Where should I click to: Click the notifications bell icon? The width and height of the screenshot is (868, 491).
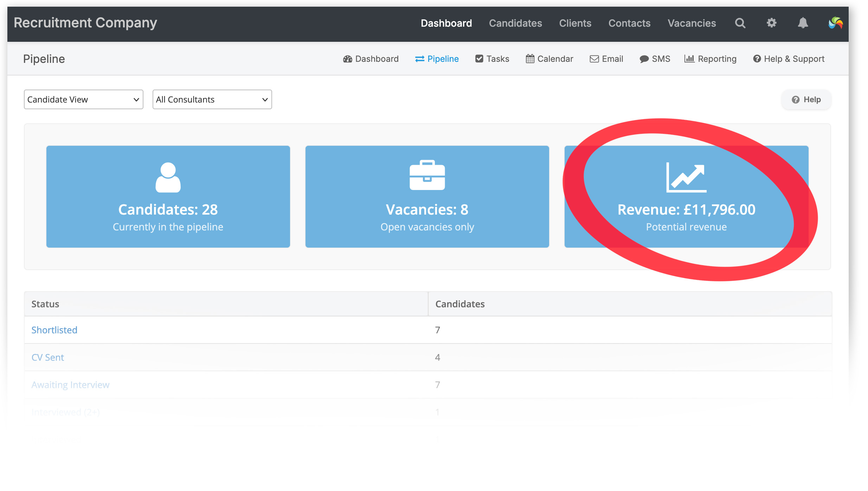(803, 23)
